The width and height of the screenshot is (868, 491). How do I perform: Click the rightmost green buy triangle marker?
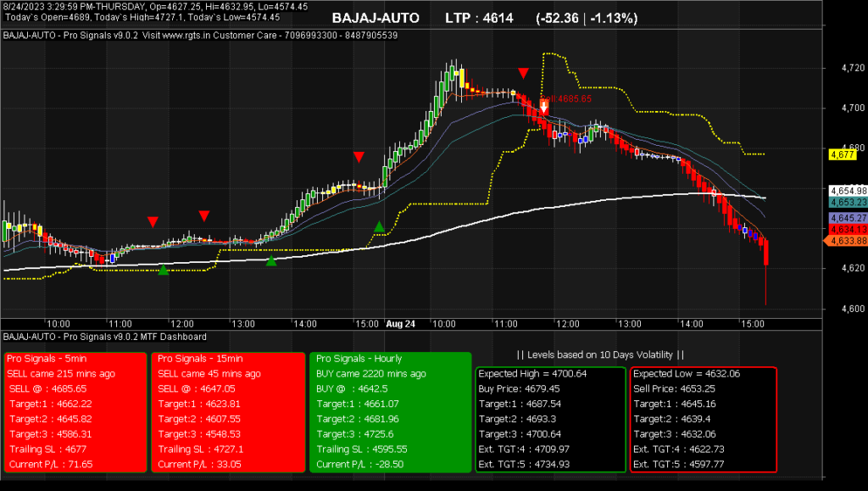point(380,226)
